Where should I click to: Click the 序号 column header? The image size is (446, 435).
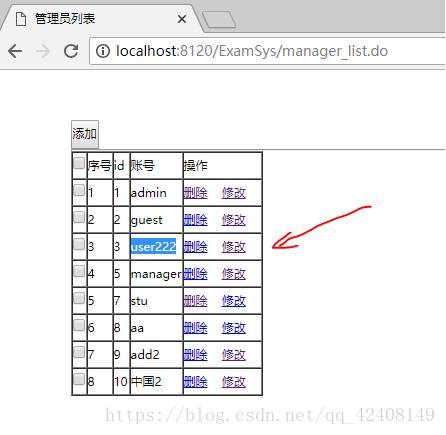pyautogui.click(x=100, y=166)
